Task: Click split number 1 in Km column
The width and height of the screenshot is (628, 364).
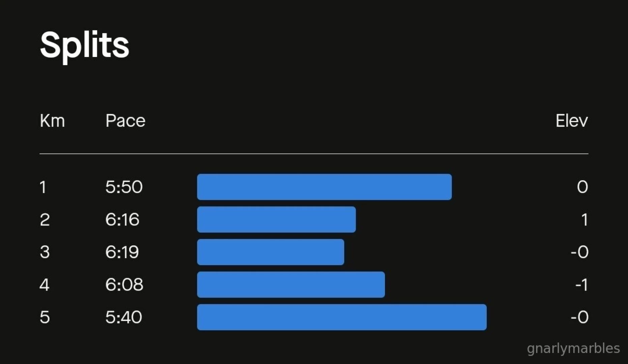Action: 43,187
